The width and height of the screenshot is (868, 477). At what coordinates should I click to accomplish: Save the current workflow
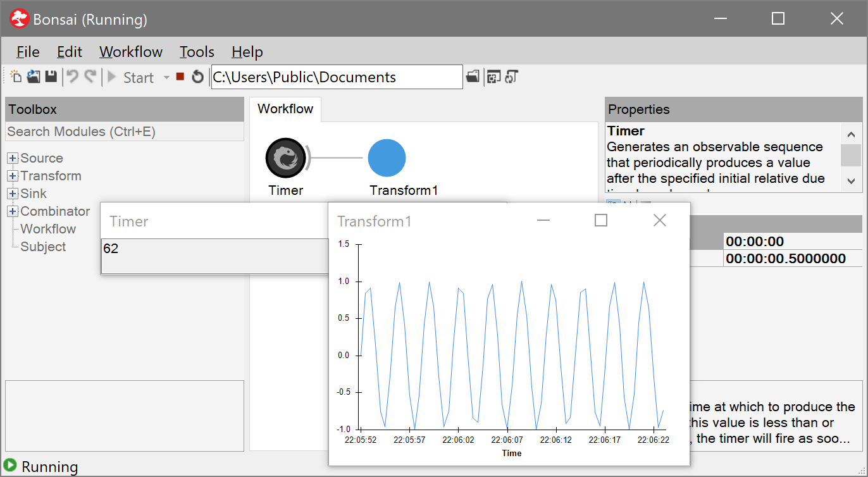(x=51, y=77)
